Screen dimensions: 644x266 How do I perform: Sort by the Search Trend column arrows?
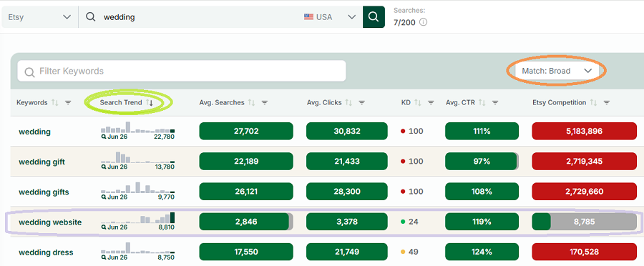[149, 103]
